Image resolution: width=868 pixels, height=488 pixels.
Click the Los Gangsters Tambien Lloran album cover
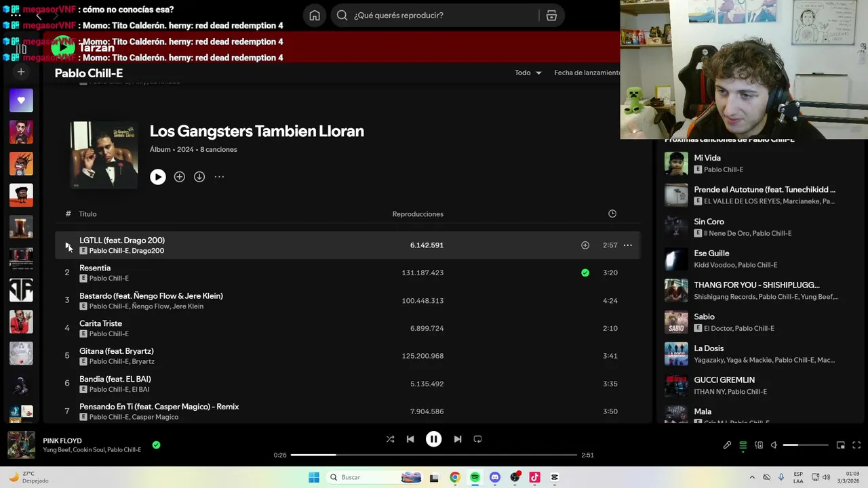pyautogui.click(x=104, y=155)
